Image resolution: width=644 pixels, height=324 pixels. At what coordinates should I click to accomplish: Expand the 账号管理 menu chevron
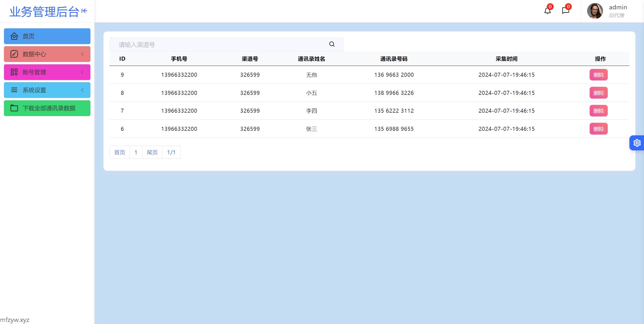point(82,72)
